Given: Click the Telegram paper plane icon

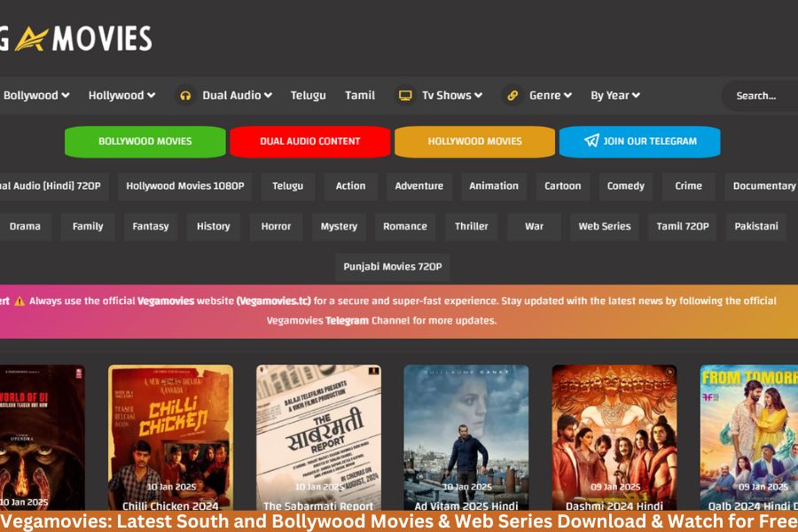Looking at the screenshot, I should tap(591, 141).
